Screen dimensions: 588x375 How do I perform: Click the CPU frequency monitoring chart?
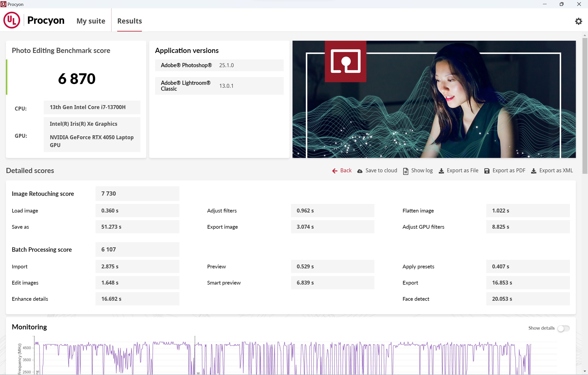click(294, 358)
